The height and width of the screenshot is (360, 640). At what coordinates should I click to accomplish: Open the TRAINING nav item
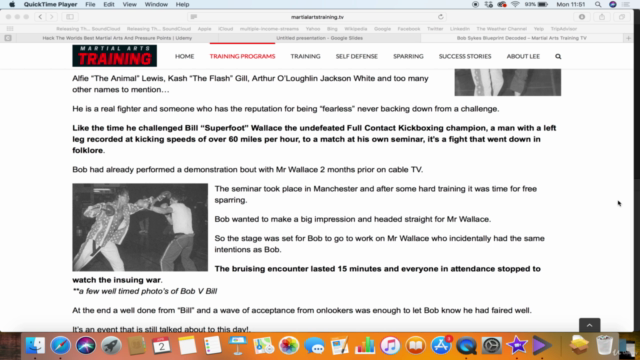(305, 56)
